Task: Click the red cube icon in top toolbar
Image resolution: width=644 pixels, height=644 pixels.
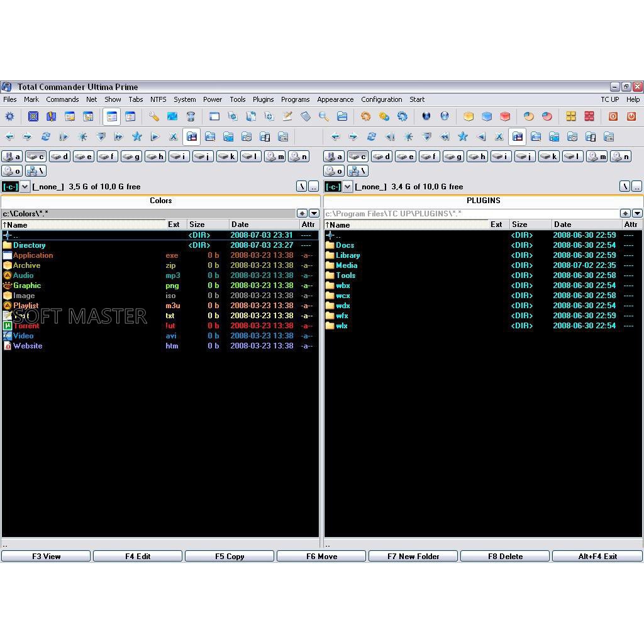Action: coord(505,116)
